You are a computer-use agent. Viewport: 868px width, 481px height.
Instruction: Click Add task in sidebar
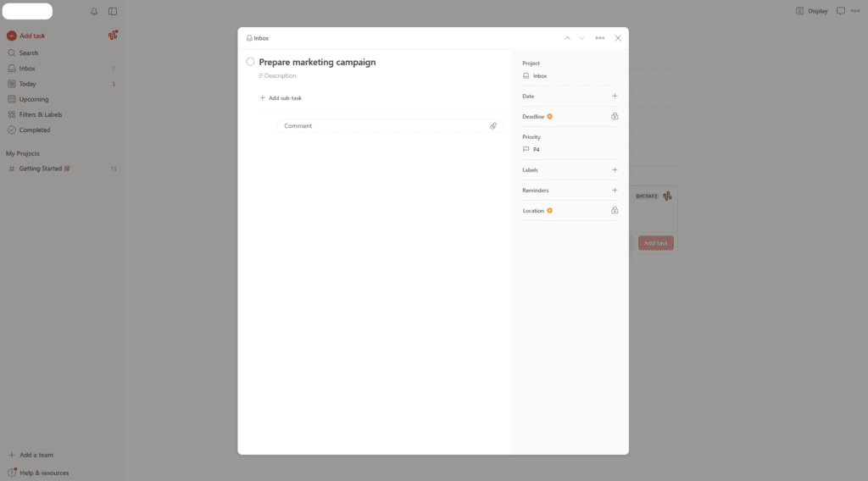coord(26,36)
